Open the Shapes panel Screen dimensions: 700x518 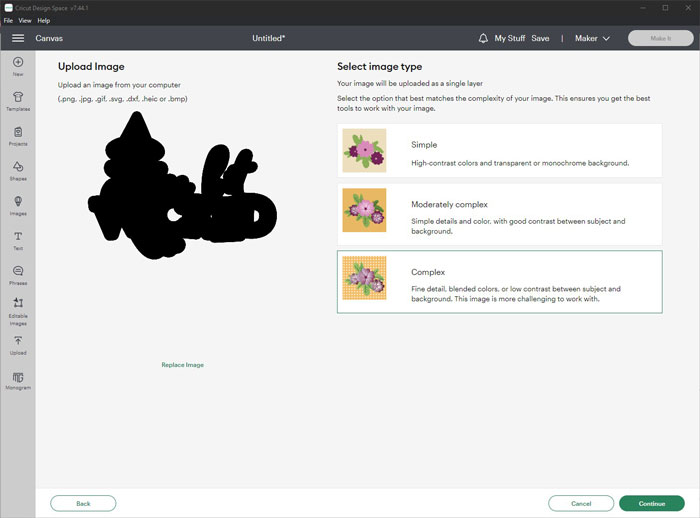tap(18, 171)
